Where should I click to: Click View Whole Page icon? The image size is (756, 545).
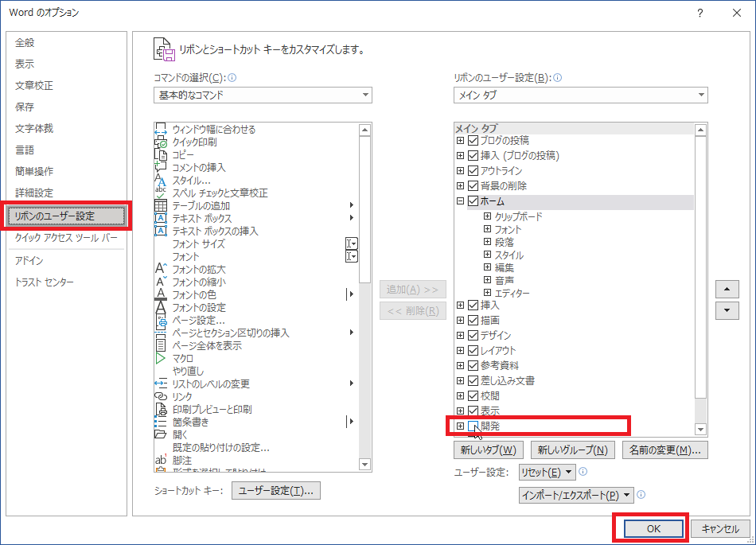click(161, 345)
